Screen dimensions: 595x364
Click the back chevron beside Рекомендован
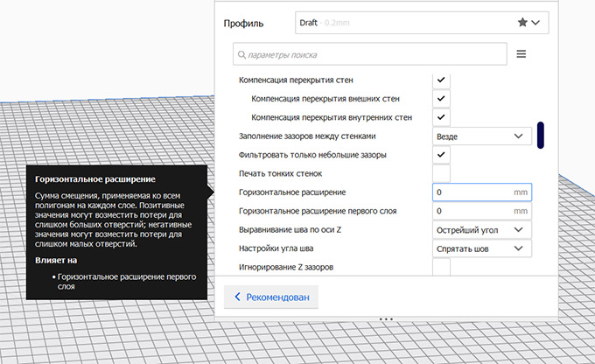click(237, 297)
